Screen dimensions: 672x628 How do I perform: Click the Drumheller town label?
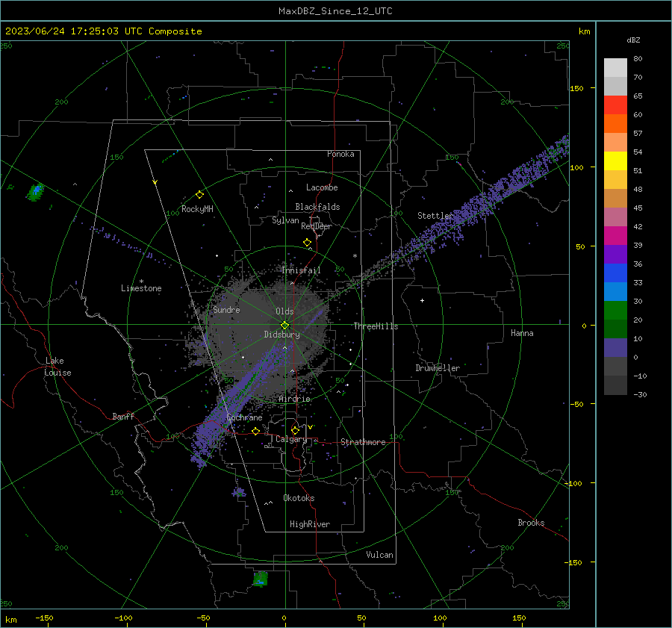(x=438, y=368)
